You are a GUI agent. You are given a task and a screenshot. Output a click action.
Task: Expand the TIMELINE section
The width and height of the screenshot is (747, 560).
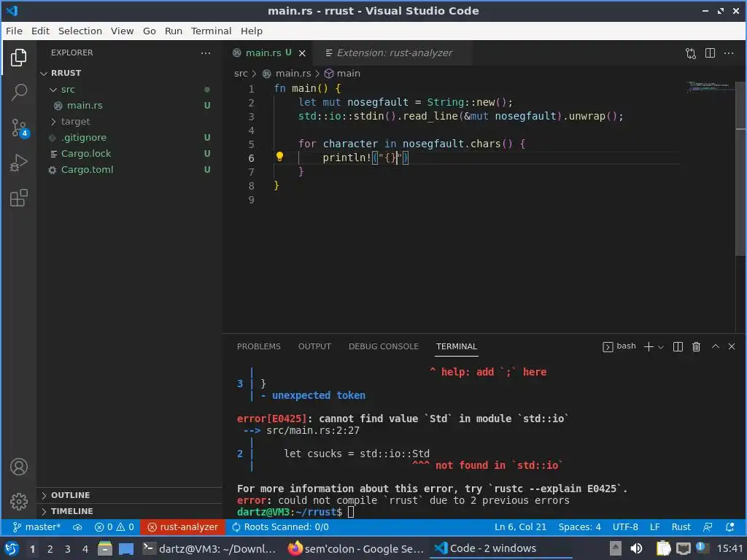(x=130, y=511)
